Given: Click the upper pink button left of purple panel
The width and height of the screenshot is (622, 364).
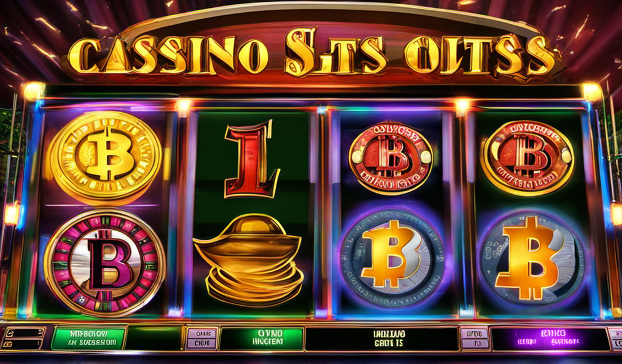Looking at the screenshot, I should (x=474, y=333).
